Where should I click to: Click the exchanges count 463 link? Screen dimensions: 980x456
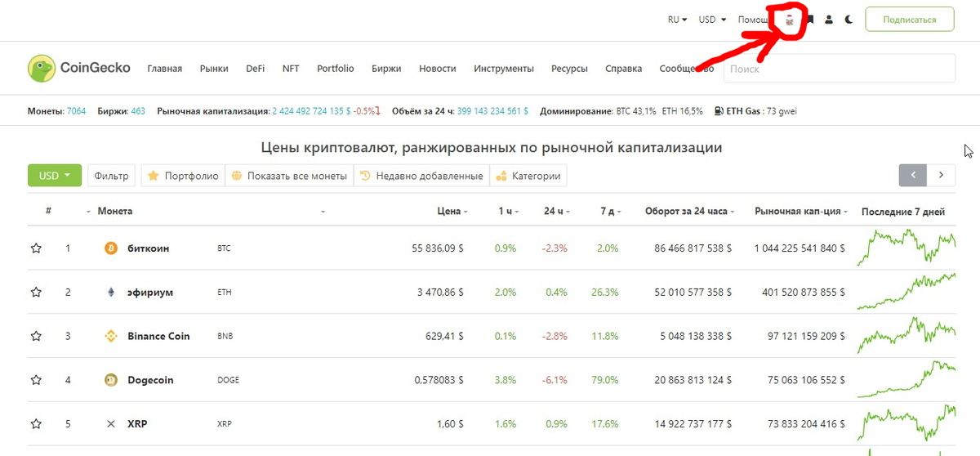click(x=138, y=111)
